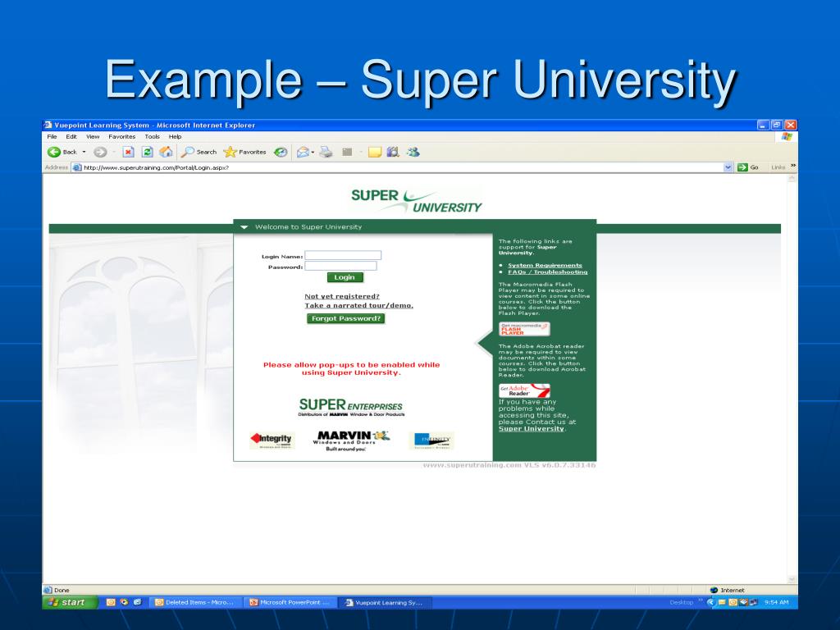Image resolution: width=840 pixels, height=630 pixels.
Task: Open the FAQs / Troubleshooting link
Action: click(547, 272)
